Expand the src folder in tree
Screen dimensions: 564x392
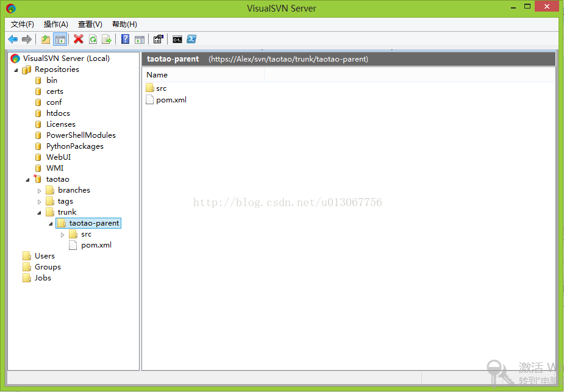pyautogui.click(x=63, y=235)
